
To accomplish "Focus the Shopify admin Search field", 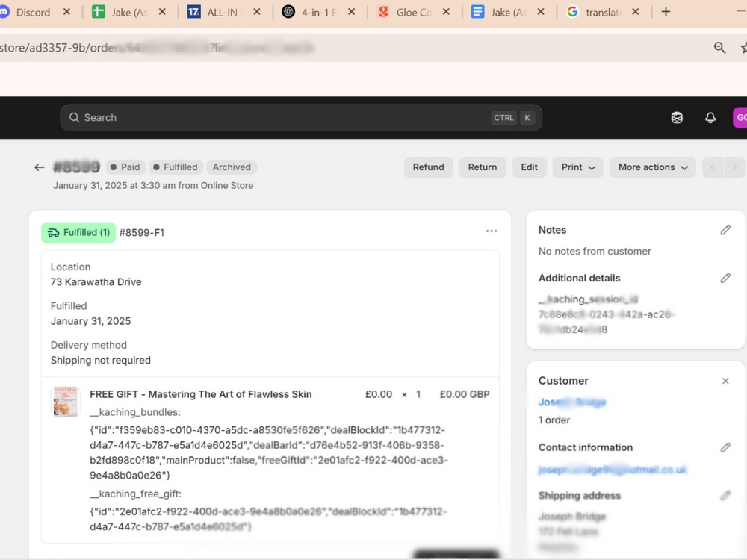I will pos(301,118).
